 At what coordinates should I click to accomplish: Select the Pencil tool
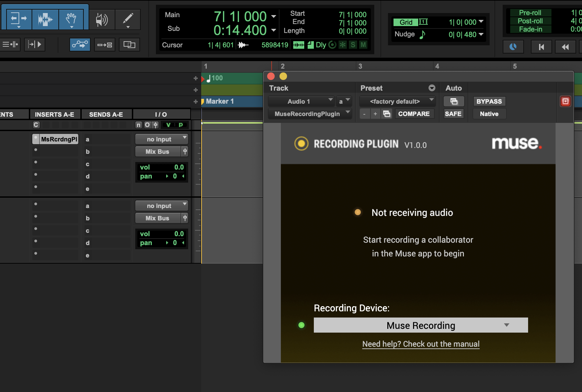coord(128,20)
